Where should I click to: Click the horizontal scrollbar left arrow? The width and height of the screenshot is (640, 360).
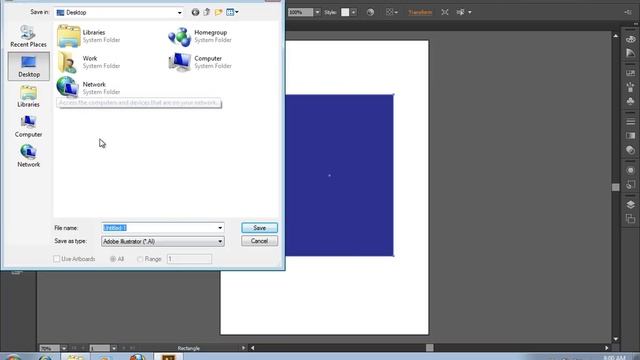(253, 348)
